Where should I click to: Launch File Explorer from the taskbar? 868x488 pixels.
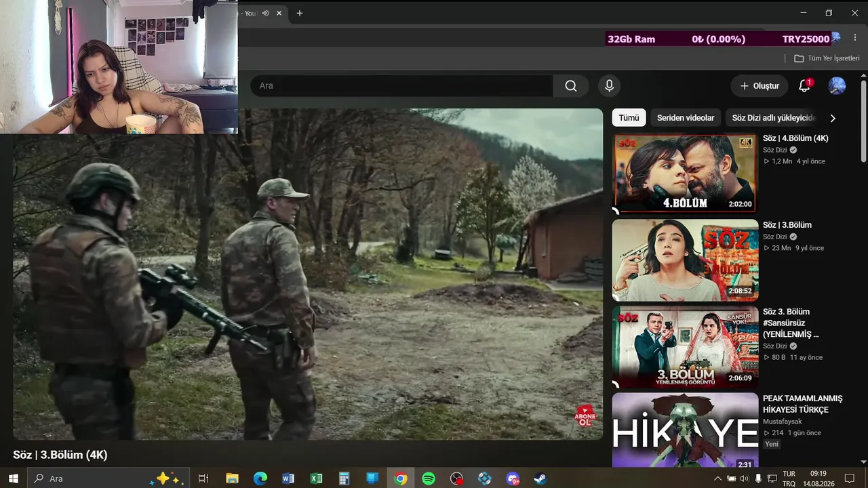click(232, 479)
